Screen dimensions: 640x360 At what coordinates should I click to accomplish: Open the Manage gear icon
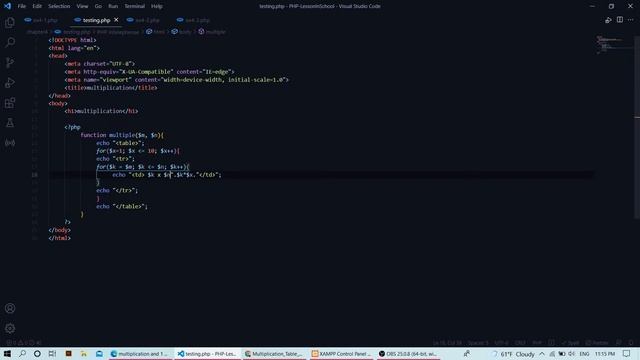10,328
